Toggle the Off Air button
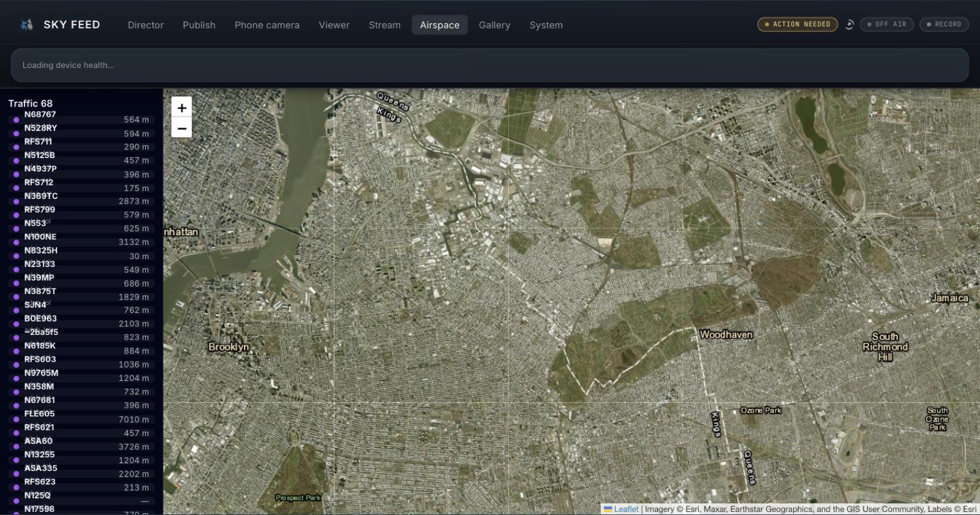The height and width of the screenshot is (515, 980). pyautogui.click(x=887, y=24)
